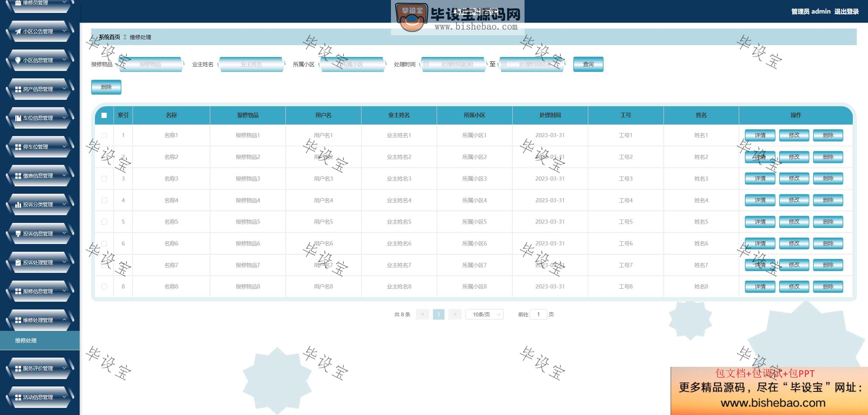Click the 查询 search button
868x415 pixels.
588,64
